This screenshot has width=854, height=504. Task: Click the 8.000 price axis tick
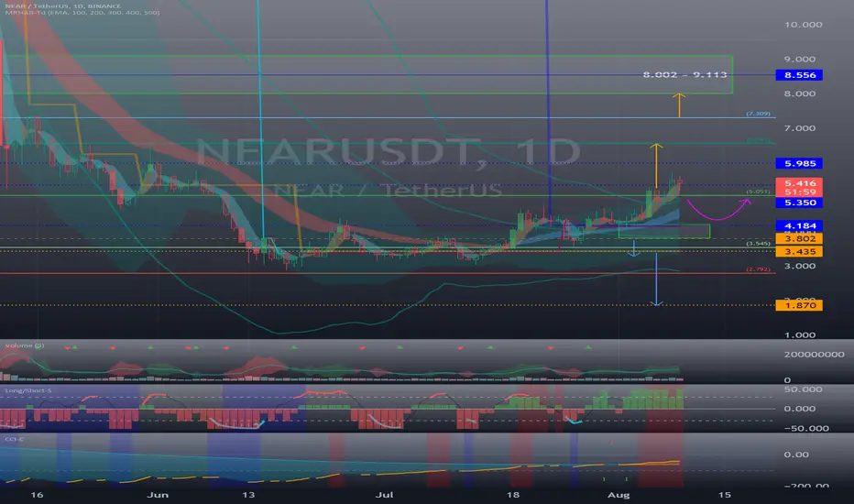click(x=800, y=93)
